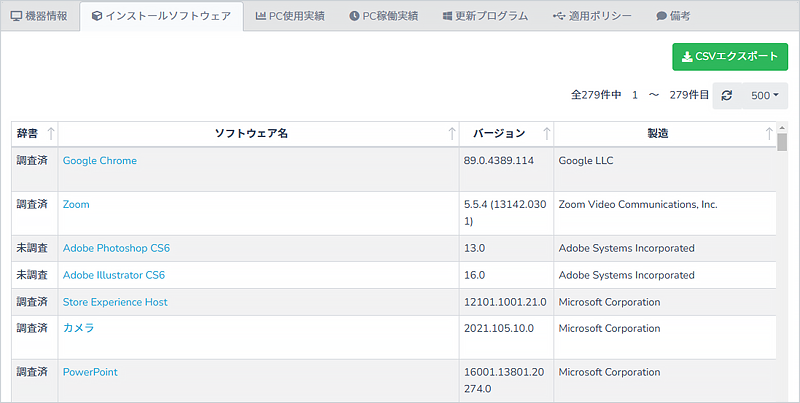The image size is (800, 403).
Task: Click Microsoft Corporation in PowerPoint row
Action: [609, 372]
